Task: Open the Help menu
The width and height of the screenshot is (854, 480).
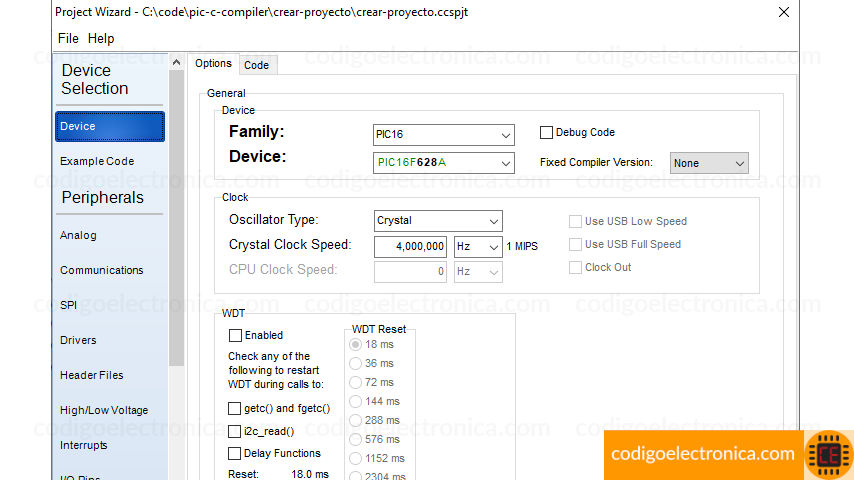Action: click(101, 39)
